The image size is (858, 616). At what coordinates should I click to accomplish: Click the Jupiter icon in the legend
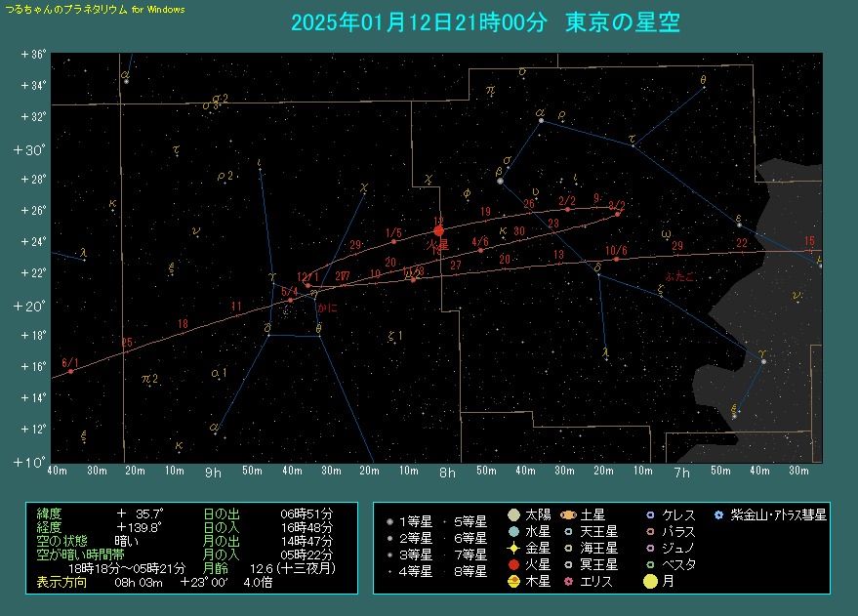tap(514, 582)
